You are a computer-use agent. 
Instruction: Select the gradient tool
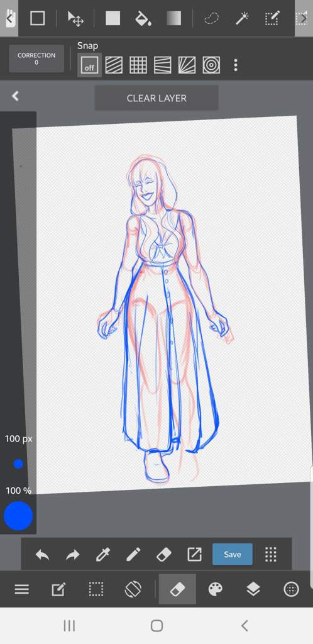(174, 18)
